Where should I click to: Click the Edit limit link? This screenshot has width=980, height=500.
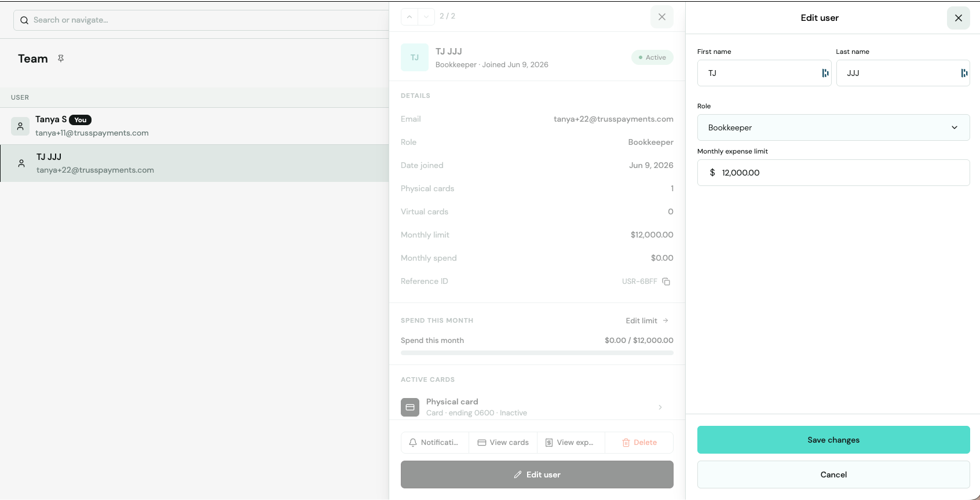pyautogui.click(x=647, y=320)
